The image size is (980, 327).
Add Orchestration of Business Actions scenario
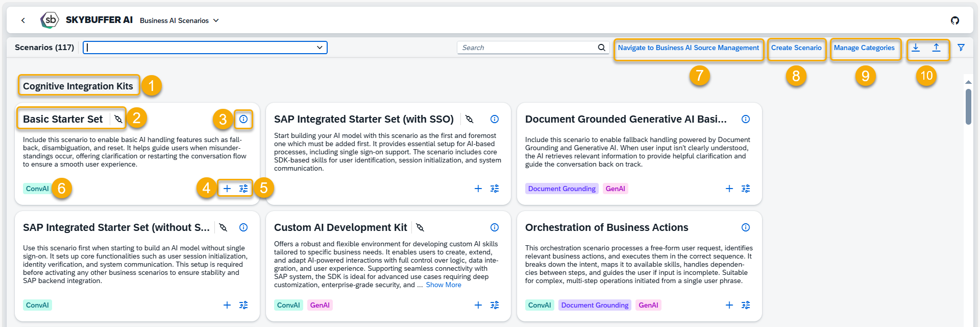[729, 305]
